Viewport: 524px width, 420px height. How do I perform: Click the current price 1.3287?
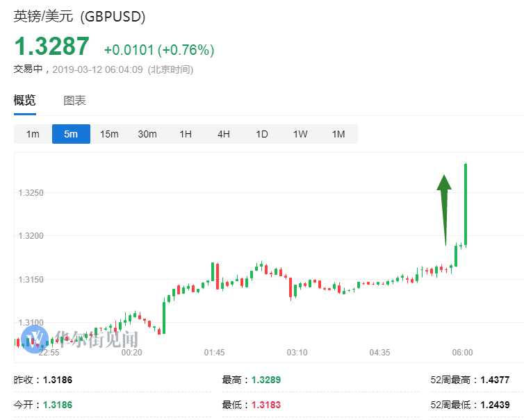(52, 47)
